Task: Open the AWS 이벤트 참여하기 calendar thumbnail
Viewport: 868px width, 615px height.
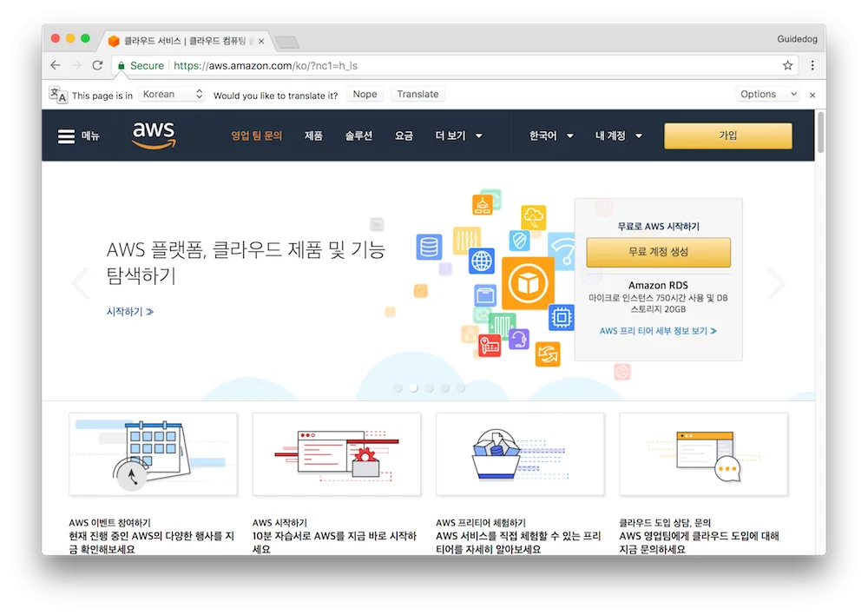Action: [154, 454]
